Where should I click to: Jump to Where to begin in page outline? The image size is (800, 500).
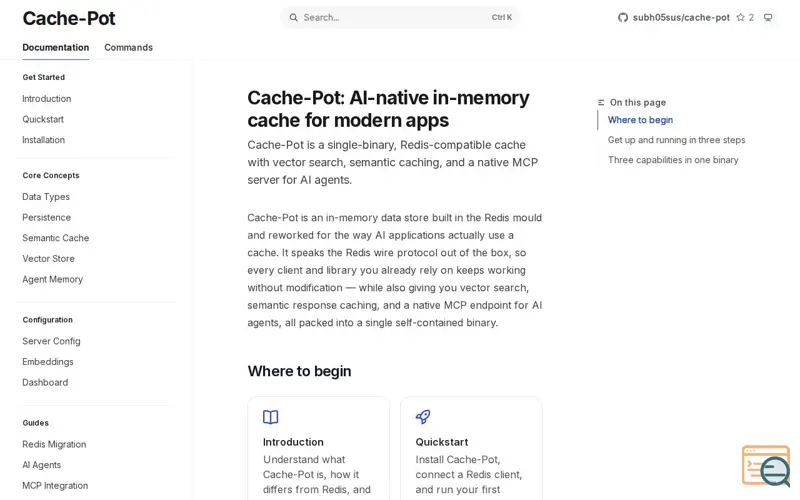(640, 120)
